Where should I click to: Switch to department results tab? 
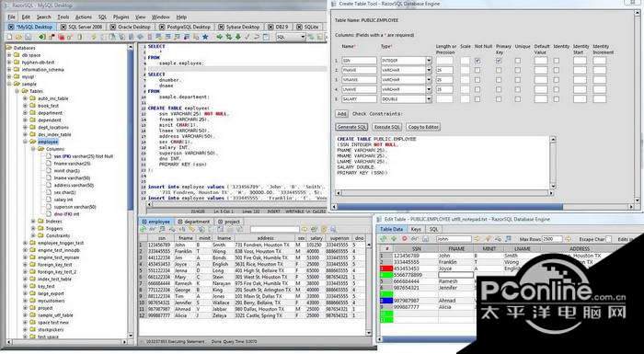coord(193,222)
